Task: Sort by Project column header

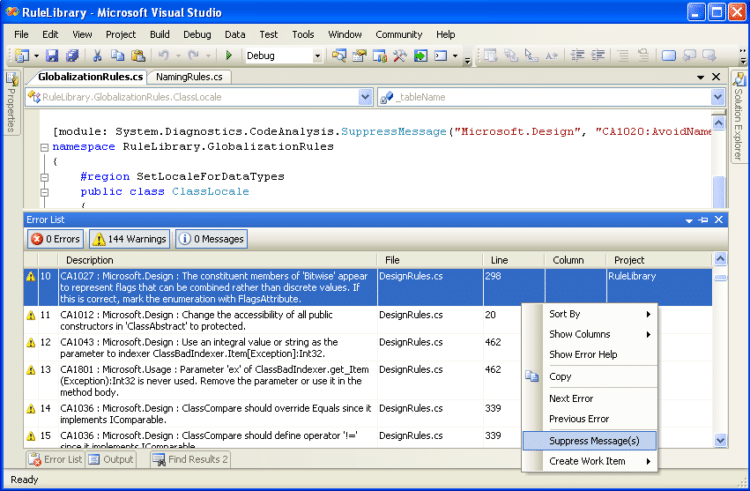Action: [659, 260]
